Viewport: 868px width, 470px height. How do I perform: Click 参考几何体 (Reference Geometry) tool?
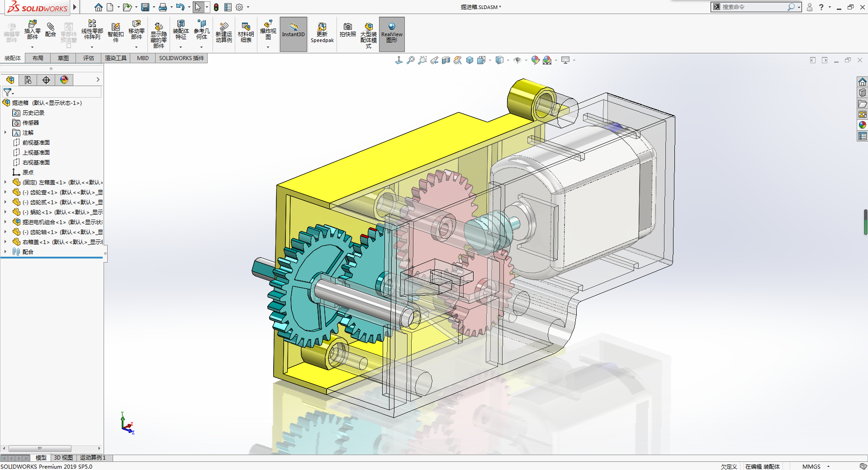click(x=202, y=30)
